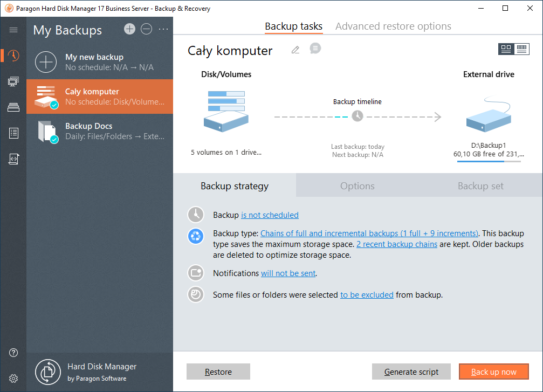Click the Paragon app icon in title bar

[9, 8]
